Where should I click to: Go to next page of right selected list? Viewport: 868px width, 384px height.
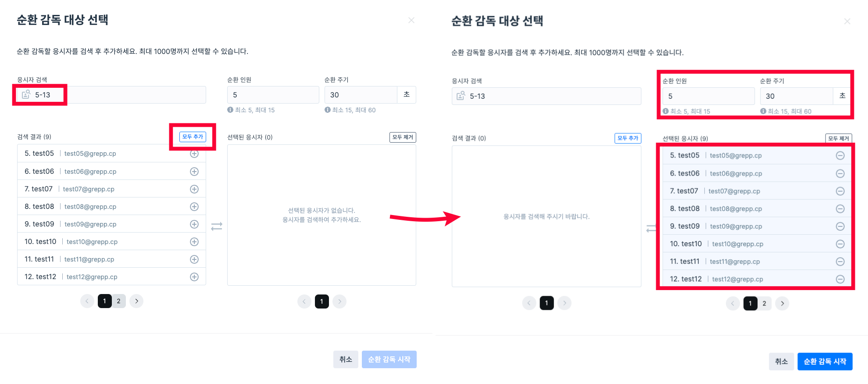[x=782, y=303]
